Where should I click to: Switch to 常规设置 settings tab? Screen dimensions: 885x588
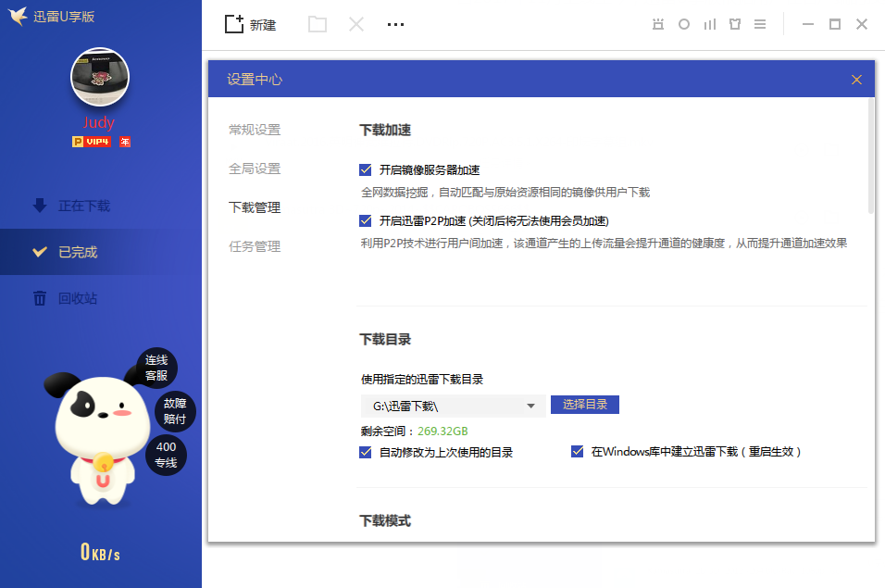(255, 130)
